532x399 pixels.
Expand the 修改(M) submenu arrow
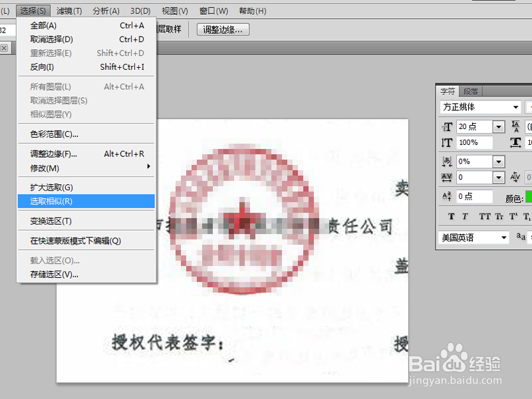tap(148, 166)
